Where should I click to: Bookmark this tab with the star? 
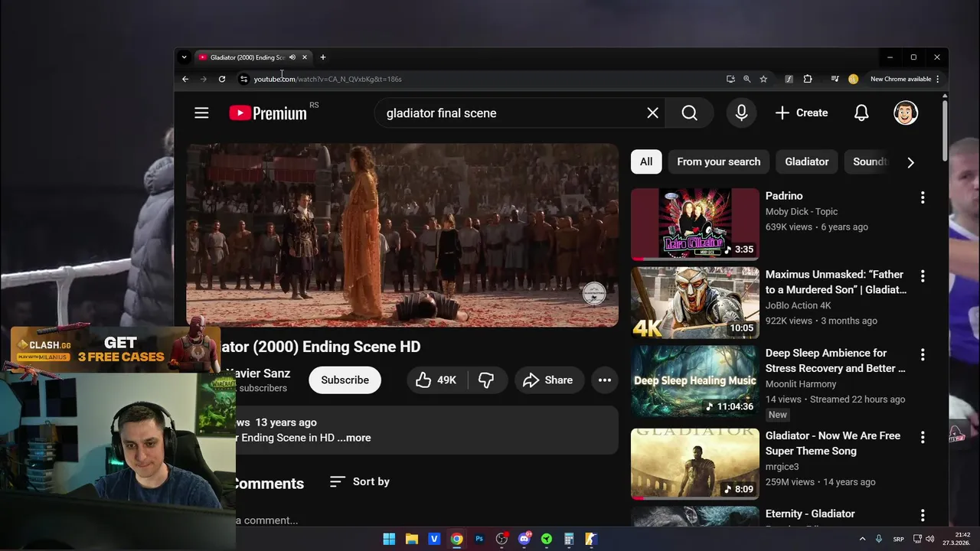click(763, 79)
